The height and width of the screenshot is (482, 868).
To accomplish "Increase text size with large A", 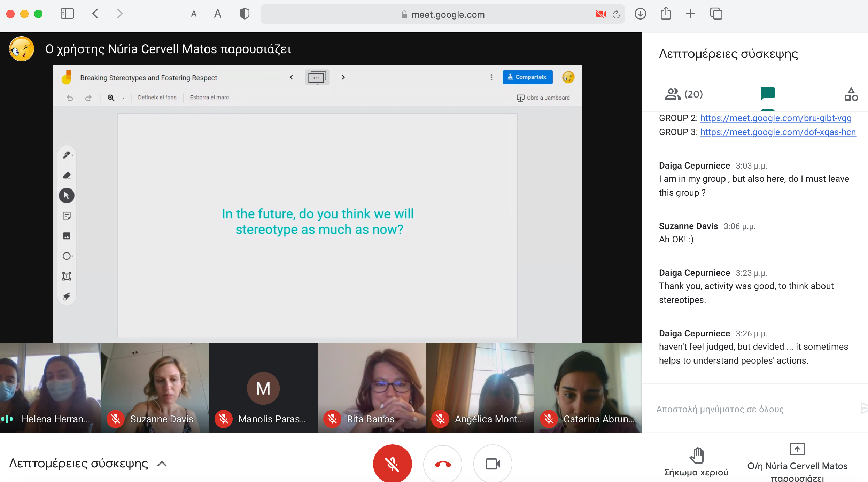I will [x=218, y=14].
